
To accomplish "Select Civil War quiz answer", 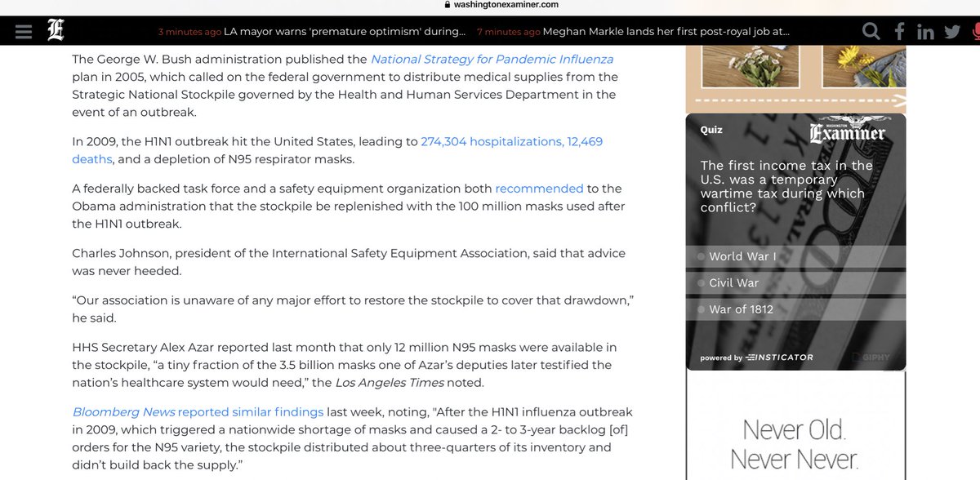I will tap(796, 282).
